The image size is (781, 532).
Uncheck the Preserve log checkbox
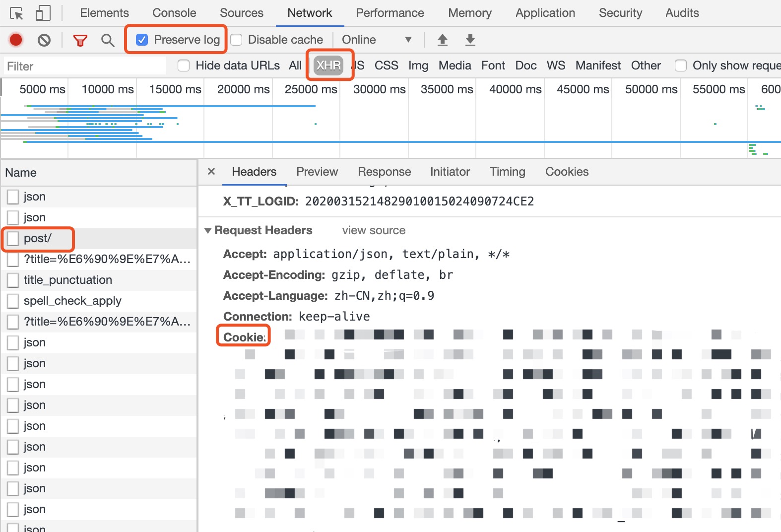142,40
